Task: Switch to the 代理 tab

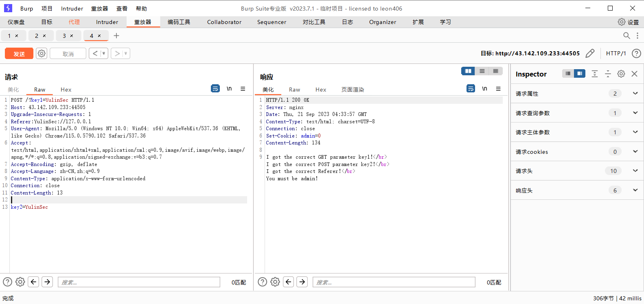Action: (74, 22)
